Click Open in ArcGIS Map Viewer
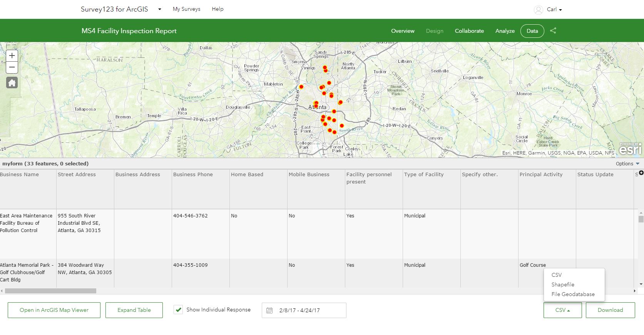The height and width of the screenshot is (335, 644). click(x=54, y=310)
